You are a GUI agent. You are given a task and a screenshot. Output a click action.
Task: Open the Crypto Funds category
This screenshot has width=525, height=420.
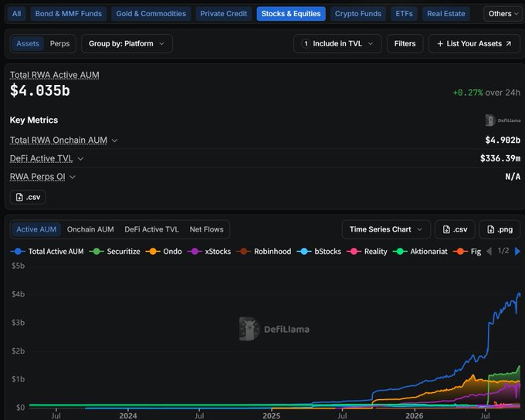pyautogui.click(x=358, y=14)
